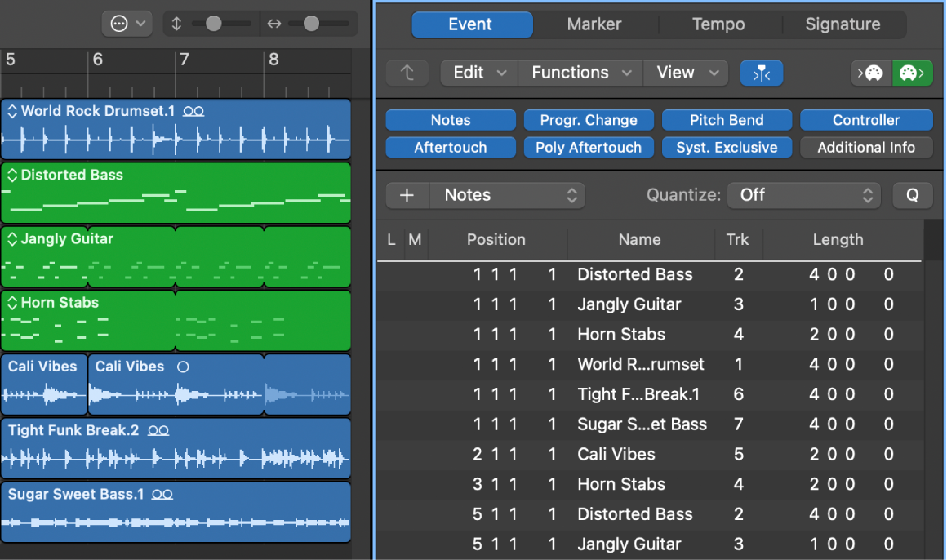This screenshot has width=947, height=560.
Task: Click the loop icon on World Rock Drumset.1
Action: pyautogui.click(x=193, y=111)
